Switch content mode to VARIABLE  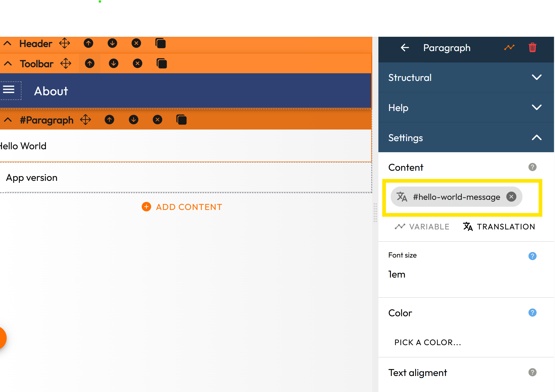422,226
